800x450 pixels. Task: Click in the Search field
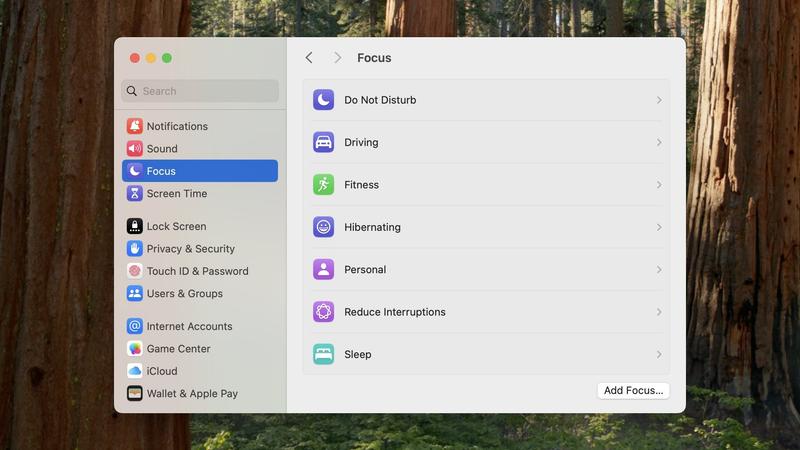205,91
